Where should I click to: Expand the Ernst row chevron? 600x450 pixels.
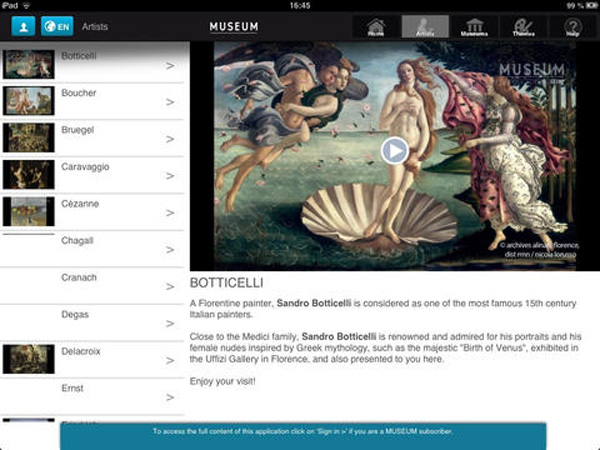coord(170,398)
